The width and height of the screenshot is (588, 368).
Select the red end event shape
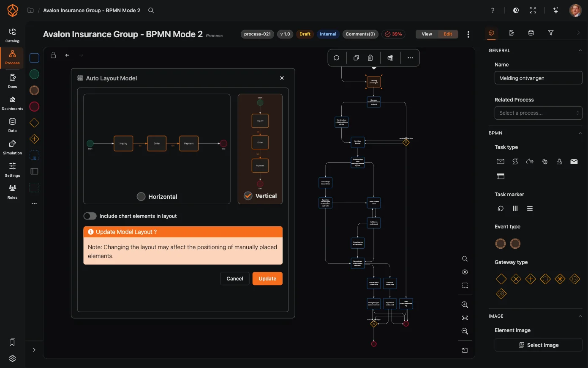35,107
